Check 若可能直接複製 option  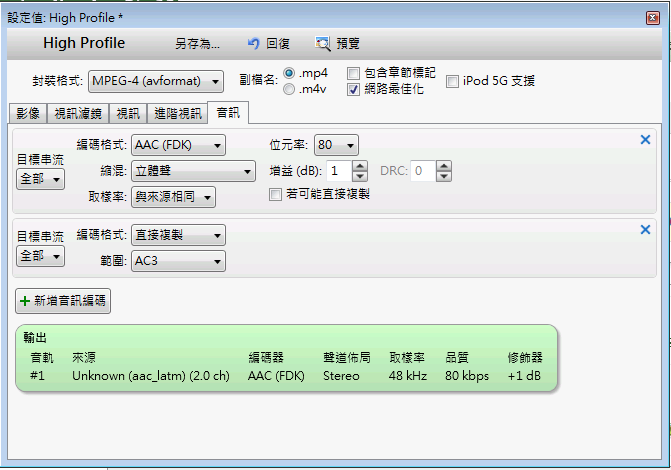(x=275, y=195)
